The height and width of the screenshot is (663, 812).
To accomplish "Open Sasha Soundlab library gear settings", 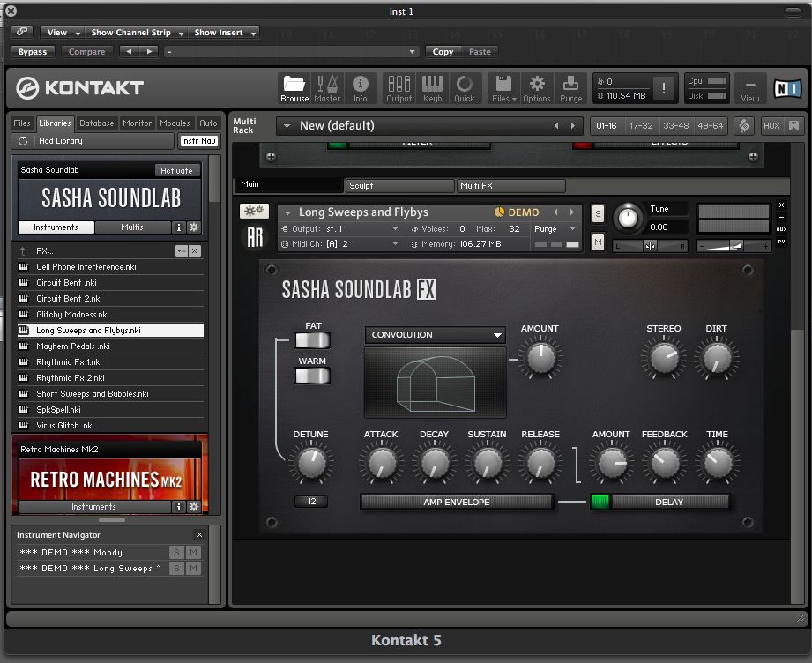I will 194,227.
